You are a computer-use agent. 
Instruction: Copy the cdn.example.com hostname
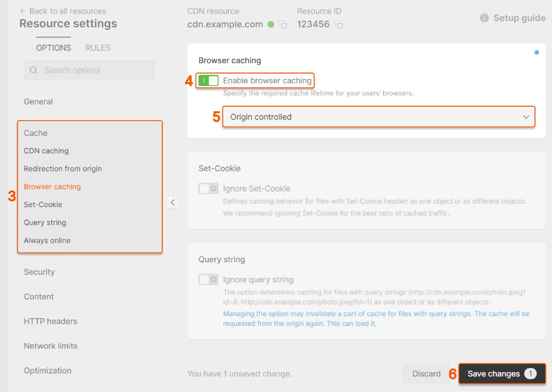coord(283,25)
